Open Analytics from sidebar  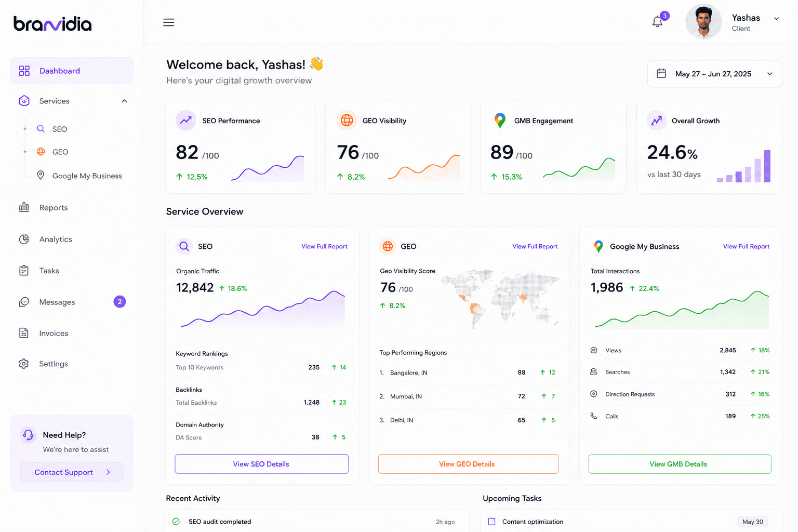pyautogui.click(x=56, y=239)
